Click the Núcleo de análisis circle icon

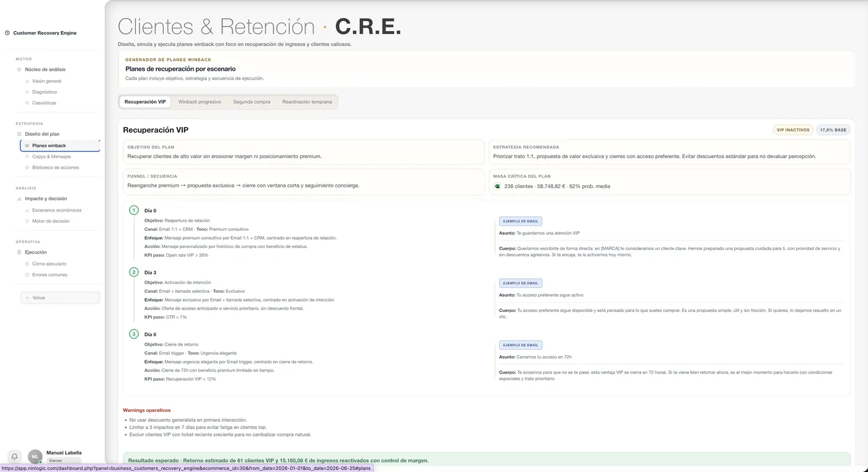19,69
